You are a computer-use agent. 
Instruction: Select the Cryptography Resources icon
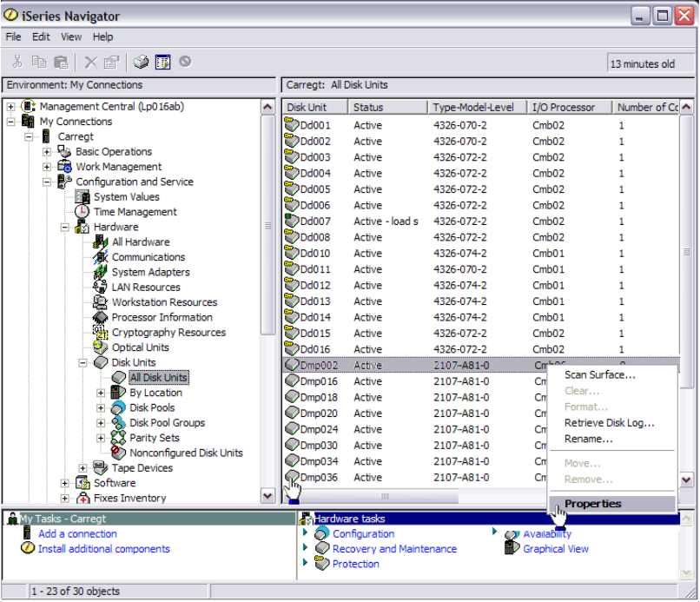(100, 333)
